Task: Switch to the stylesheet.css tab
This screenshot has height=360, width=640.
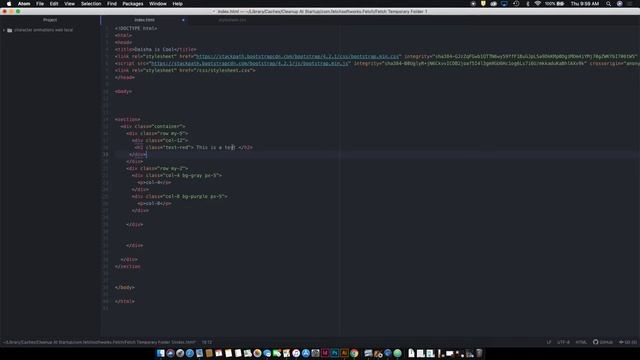Action: pos(232,20)
